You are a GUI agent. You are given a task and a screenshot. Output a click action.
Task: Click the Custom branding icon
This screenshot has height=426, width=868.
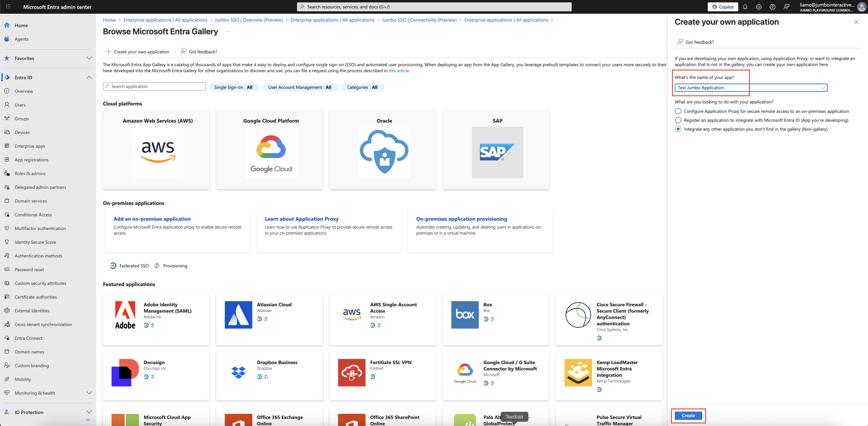click(x=7, y=366)
